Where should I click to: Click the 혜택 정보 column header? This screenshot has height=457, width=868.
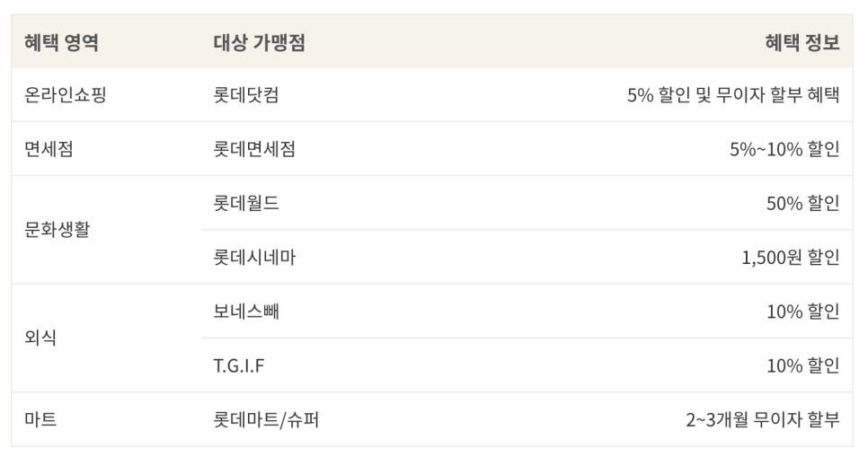pyautogui.click(x=802, y=42)
